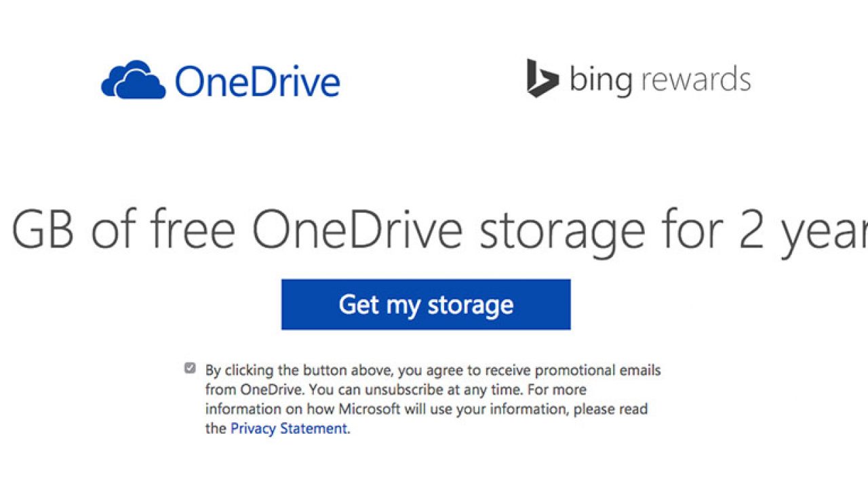Open the Privacy Statement link

pyautogui.click(x=289, y=428)
